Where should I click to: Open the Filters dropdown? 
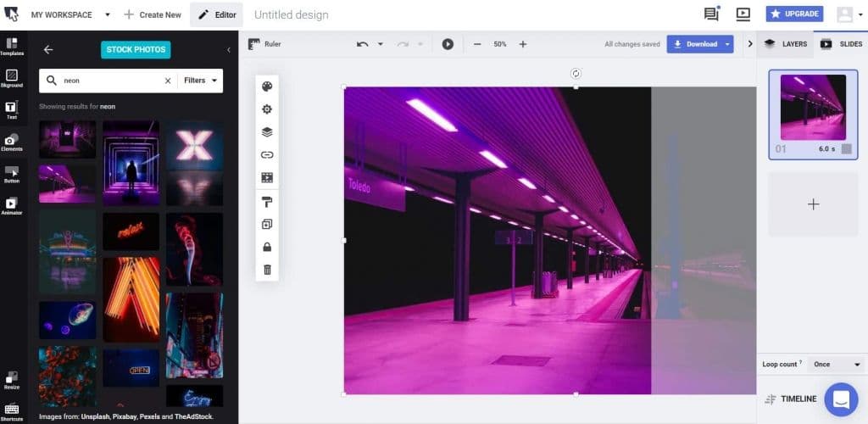tap(202, 81)
